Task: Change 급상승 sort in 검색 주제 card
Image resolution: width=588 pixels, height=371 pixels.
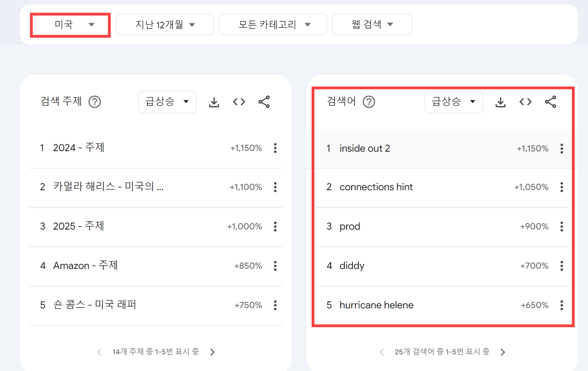Action: pos(167,102)
